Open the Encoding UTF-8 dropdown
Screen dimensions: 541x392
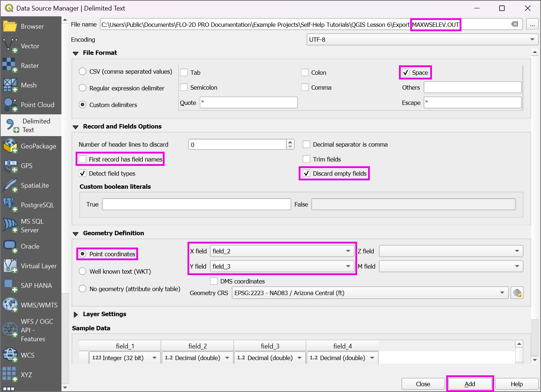tap(422, 40)
